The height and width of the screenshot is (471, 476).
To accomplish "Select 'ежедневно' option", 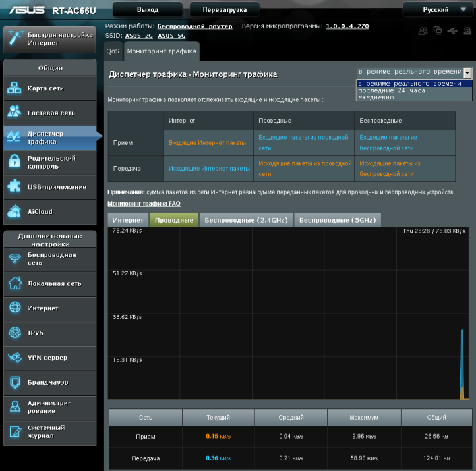I will pos(414,97).
